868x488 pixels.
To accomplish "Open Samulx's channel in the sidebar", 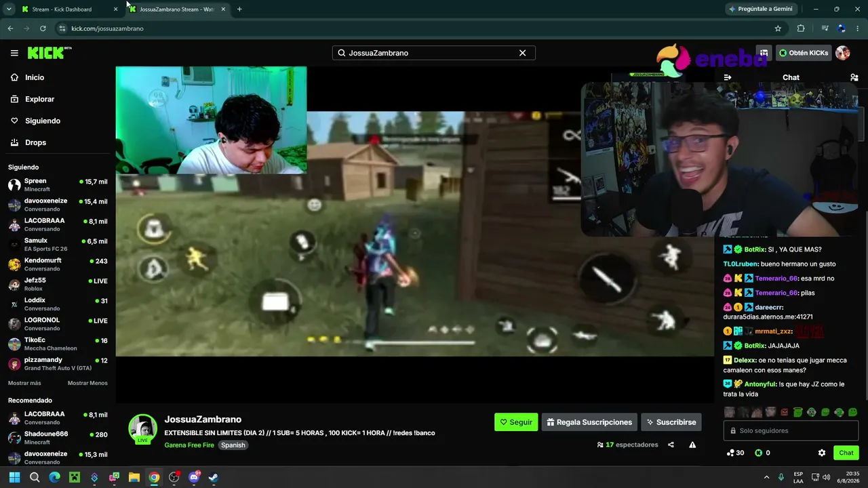I will [x=58, y=245].
